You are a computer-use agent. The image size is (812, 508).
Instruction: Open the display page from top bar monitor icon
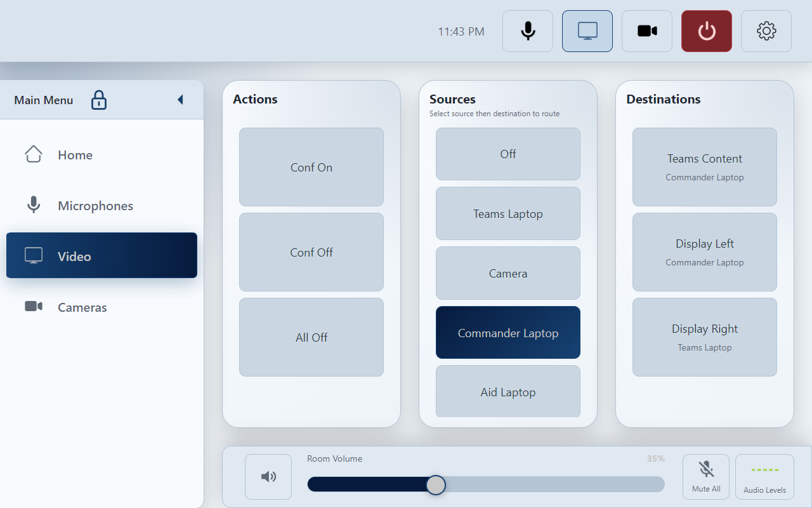point(587,31)
